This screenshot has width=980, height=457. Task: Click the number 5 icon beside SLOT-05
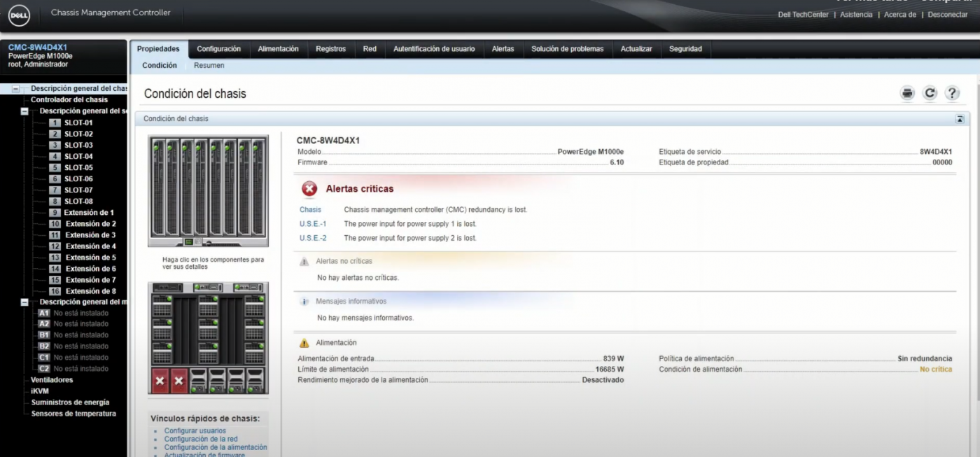pyautogui.click(x=55, y=167)
